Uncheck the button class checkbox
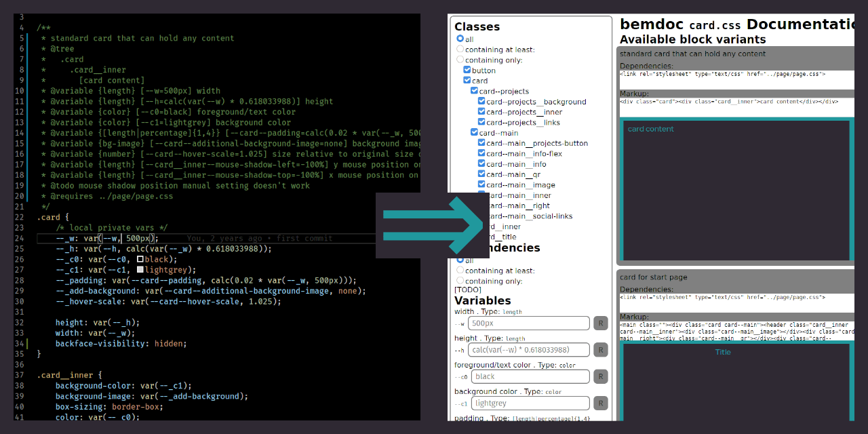Screen dimensions: 868x434 pos(467,69)
